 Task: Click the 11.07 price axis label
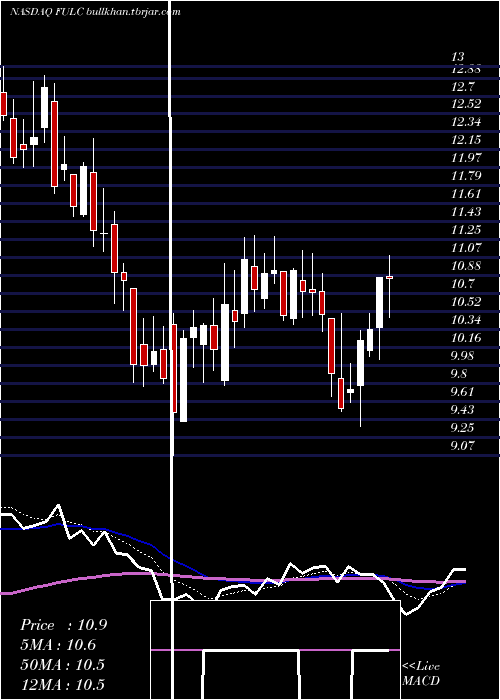pos(466,247)
